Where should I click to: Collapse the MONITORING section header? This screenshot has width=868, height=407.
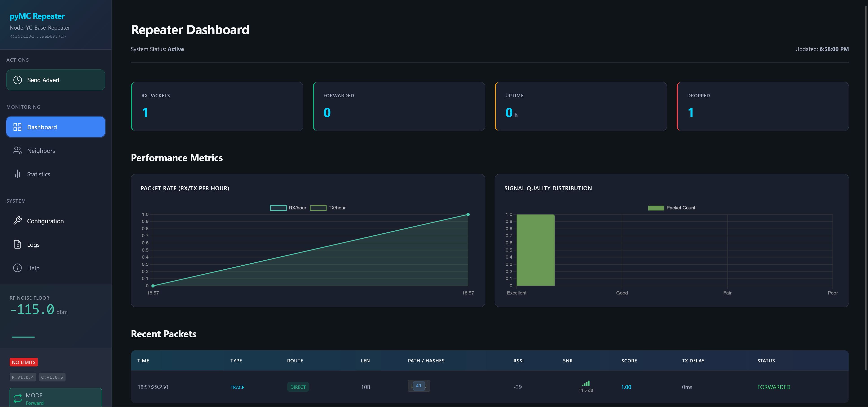(23, 107)
